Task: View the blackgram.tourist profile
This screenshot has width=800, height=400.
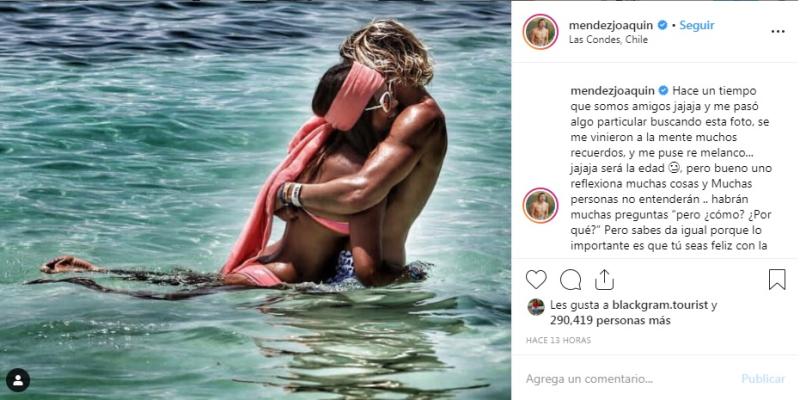Action: pyautogui.click(x=655, y=305)
